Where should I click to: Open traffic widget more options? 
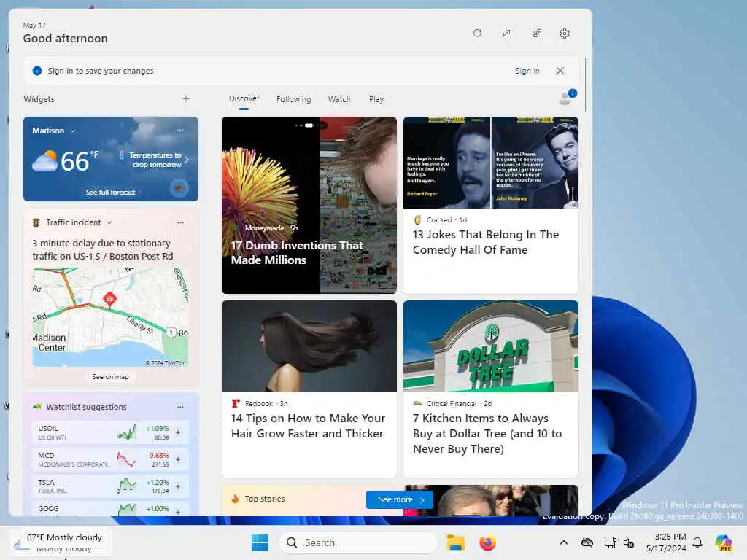(180, 222)
